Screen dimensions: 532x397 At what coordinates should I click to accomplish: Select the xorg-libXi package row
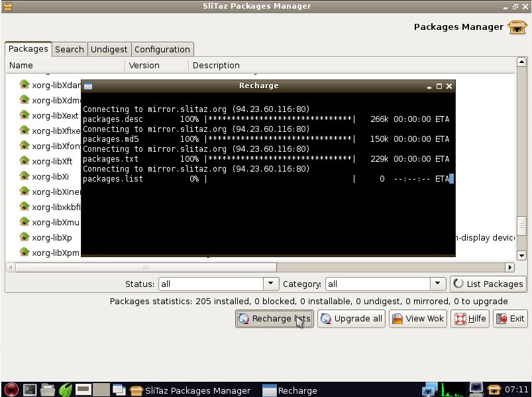pos(49,176)
